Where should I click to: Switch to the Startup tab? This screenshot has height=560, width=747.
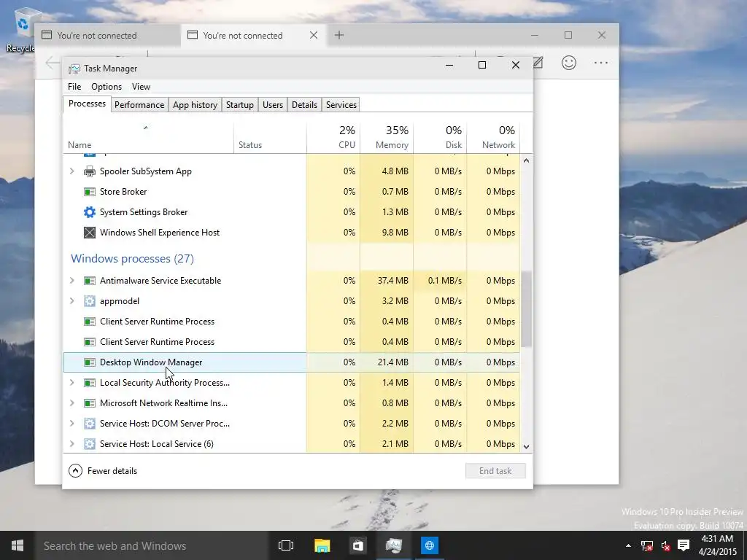tap(239, 105)
